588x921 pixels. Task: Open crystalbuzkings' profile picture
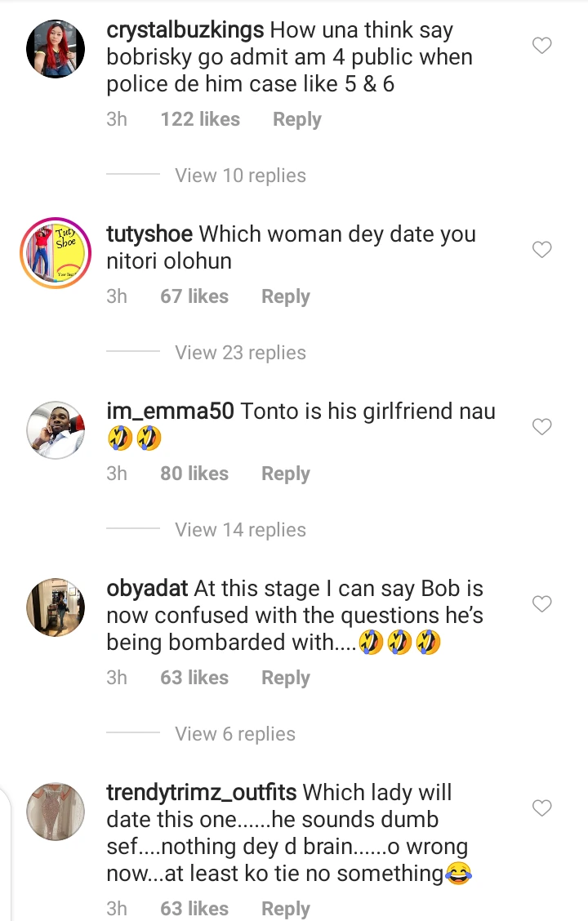(x=56, y=49)
